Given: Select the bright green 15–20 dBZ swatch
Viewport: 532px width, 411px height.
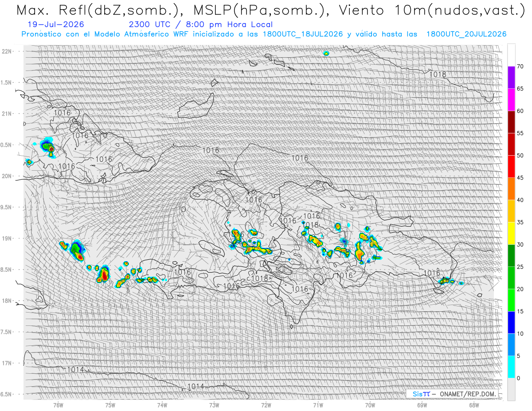Looking at the screenshot, I should pos(511,300).
